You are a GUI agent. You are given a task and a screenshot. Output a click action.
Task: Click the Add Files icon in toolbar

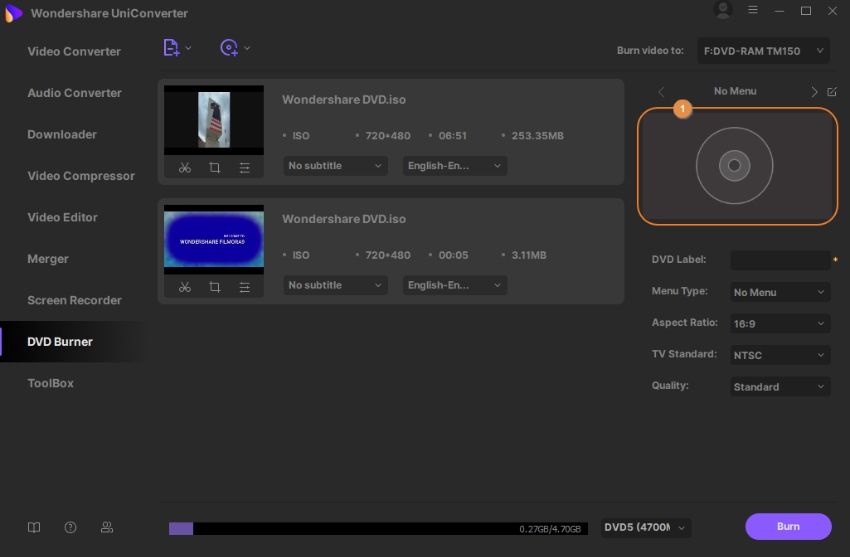click(171, 48)
